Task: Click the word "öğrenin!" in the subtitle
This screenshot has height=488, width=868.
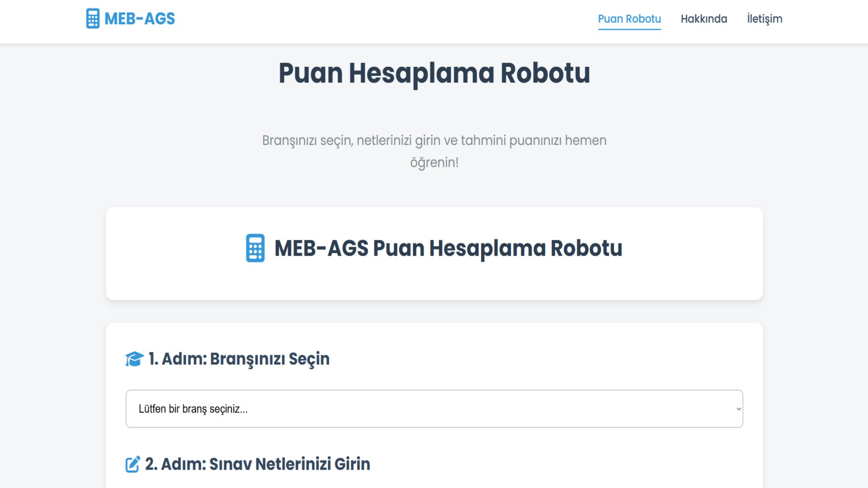Action: [x=434, y=162]
